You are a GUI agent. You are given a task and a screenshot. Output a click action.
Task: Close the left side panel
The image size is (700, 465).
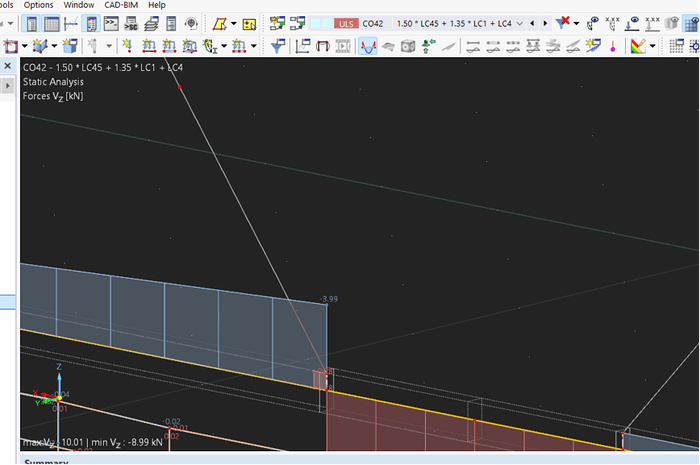point(8,66)
